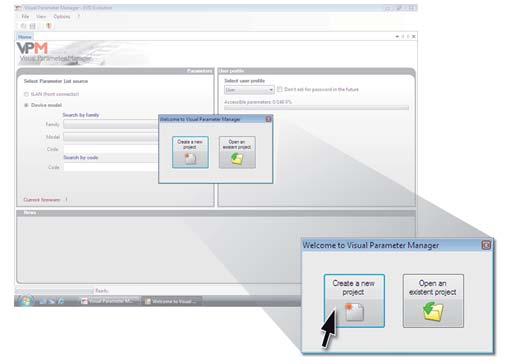This screenshot has width=512, height=364.
Task: Open the Model dropdown list
Action: (x=111, y=137)
